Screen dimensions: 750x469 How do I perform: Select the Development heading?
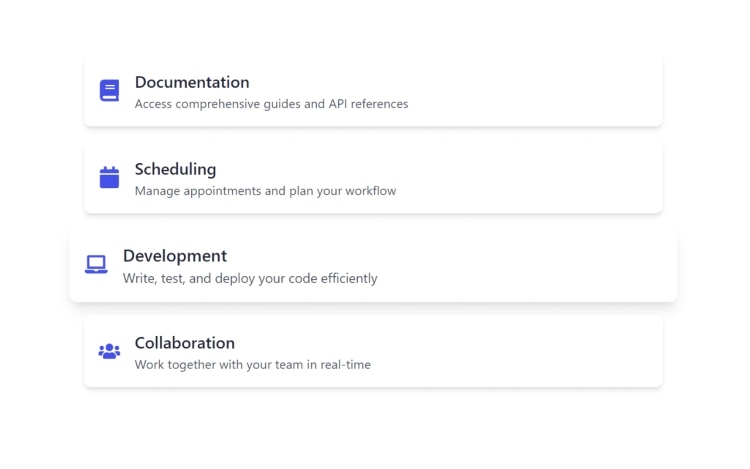tap(175, 256)
